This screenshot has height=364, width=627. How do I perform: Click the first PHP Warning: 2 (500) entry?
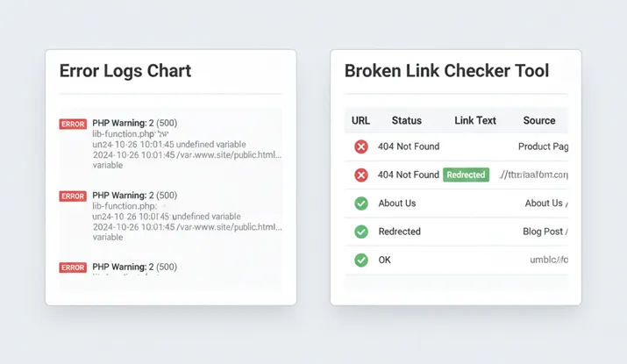pos(134,123)
